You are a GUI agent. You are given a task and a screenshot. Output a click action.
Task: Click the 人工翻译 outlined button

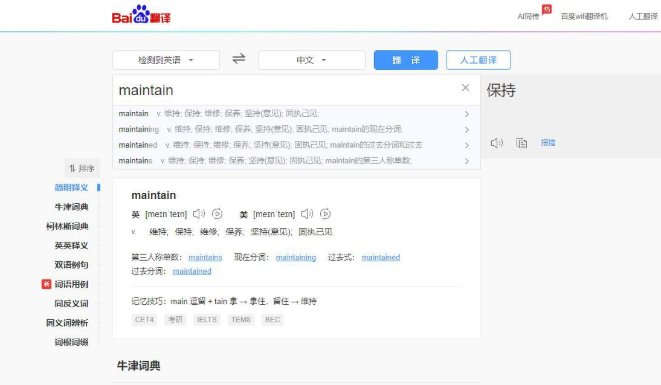coord(478,60)
